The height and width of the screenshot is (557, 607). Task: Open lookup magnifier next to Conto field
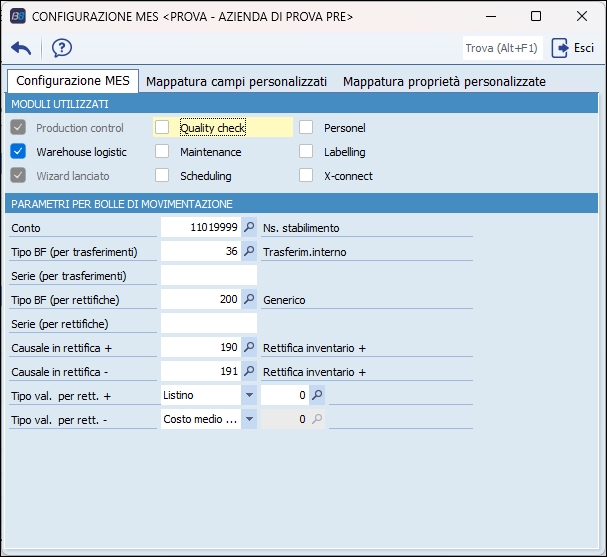pos(249,228)
